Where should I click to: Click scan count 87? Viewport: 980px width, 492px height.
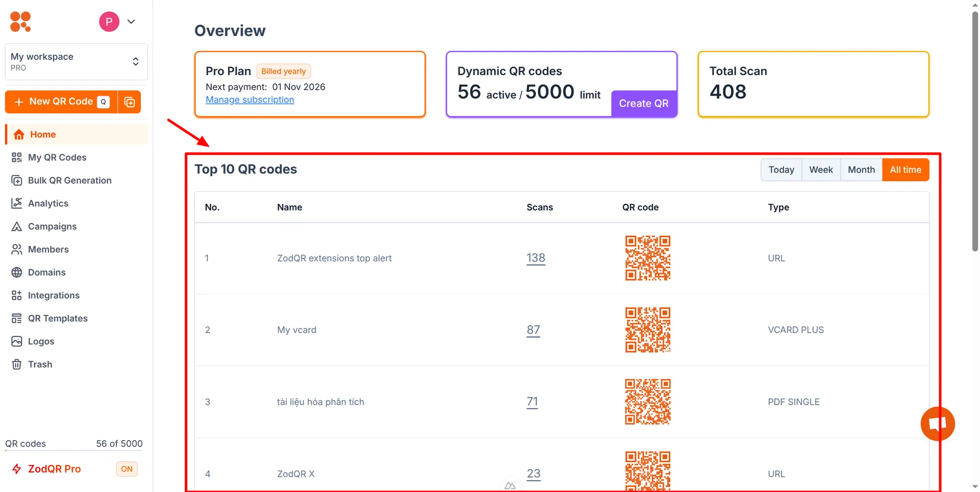click(533, 330)
